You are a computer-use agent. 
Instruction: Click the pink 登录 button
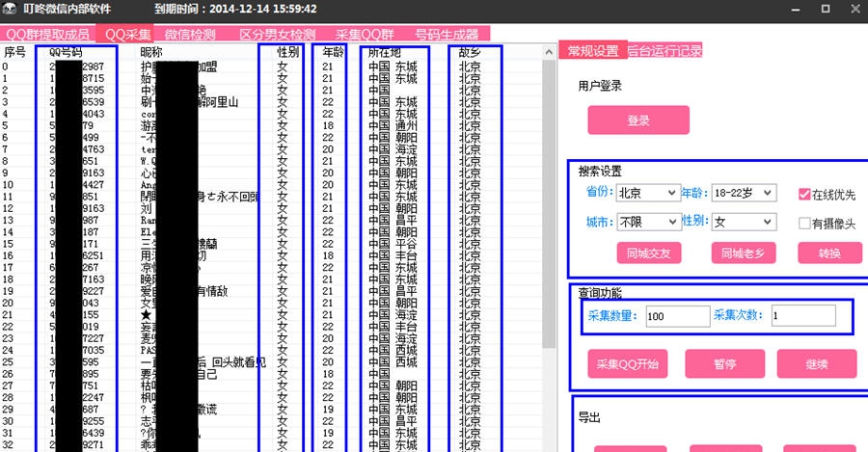pyautogui.click(x=638, y=120)
